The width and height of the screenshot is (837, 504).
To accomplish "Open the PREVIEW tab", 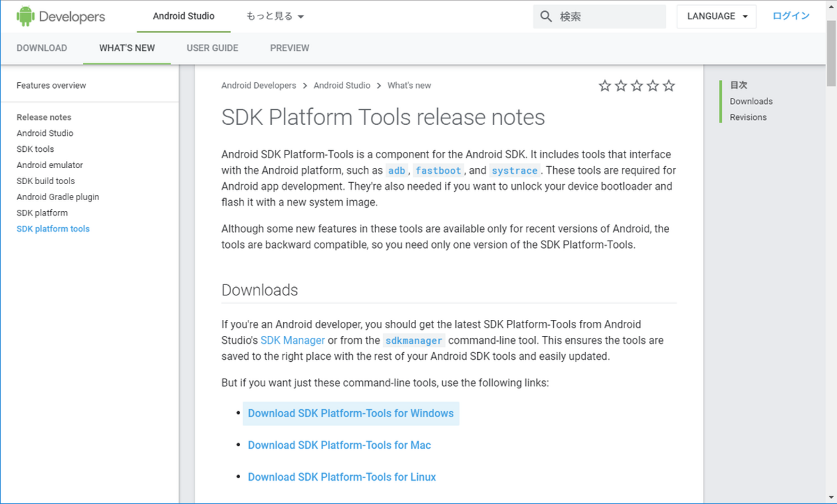I will point(290,48).
